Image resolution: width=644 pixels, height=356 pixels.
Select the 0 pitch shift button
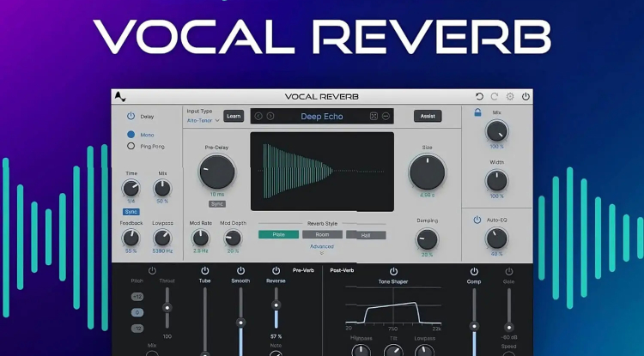point(137,312)
